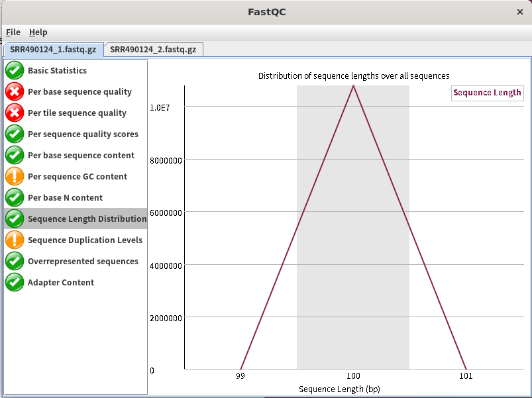Click the green check icon for Per sequence quality scores
The height and width of the screenshot is (398, 532).
point(15,134)
